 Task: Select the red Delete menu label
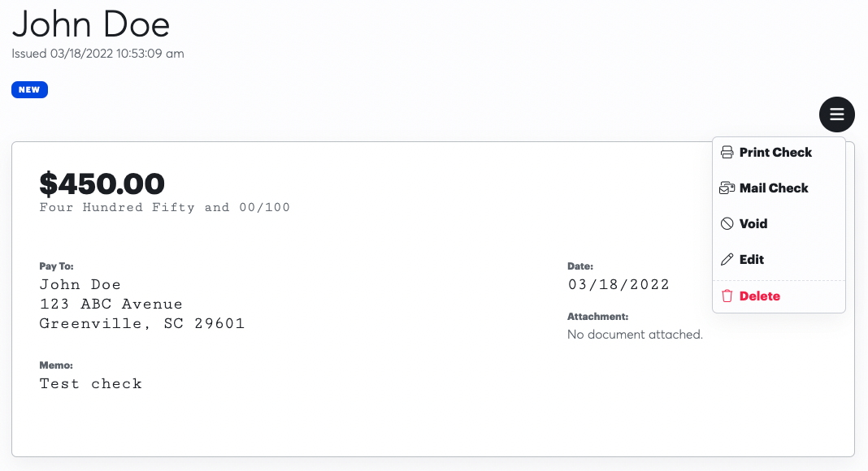(x=760, y=296)
